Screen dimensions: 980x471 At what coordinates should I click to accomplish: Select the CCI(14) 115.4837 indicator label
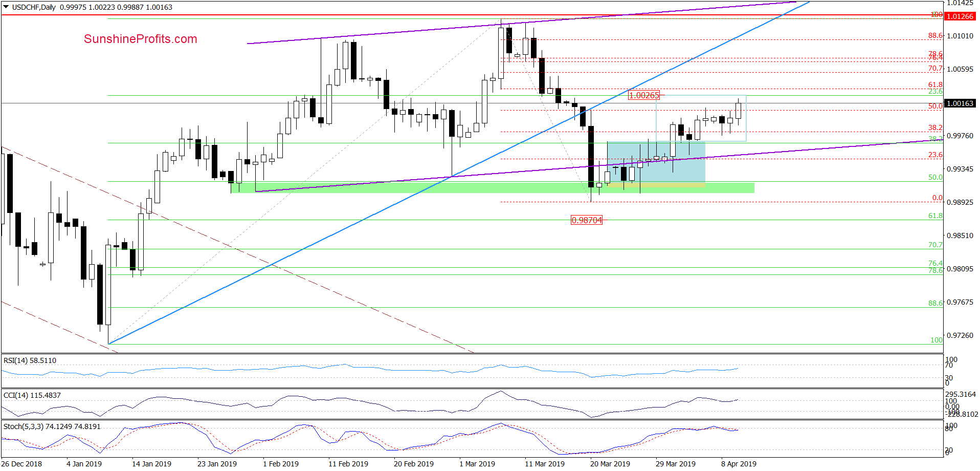(x=32, y=395)
